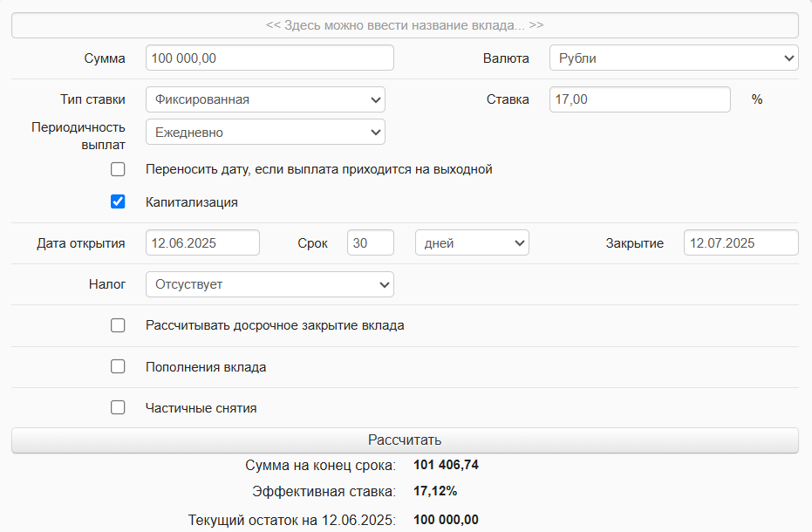Click the Срок term input showing 30
The width and height of the screenshot is (812, 532).
click(x=370, y=242)
